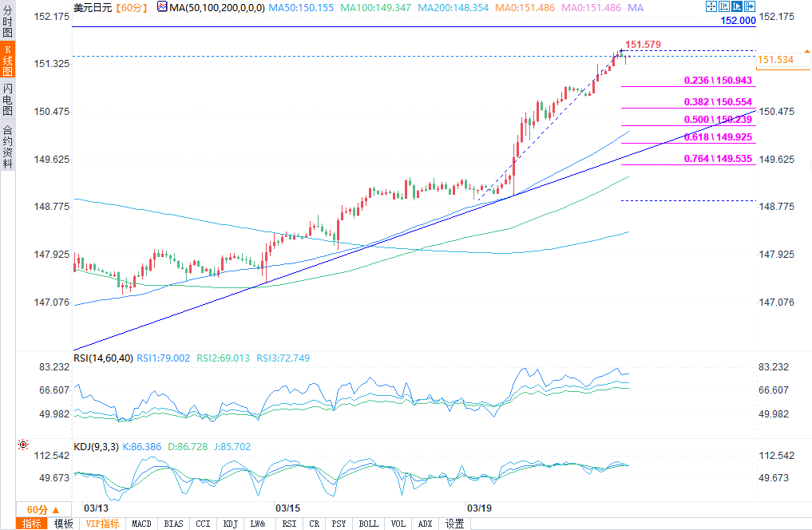812x530 pixels.
Task: Click the 03/15 date marker on time axis
Action: click(x=288, y=508)
